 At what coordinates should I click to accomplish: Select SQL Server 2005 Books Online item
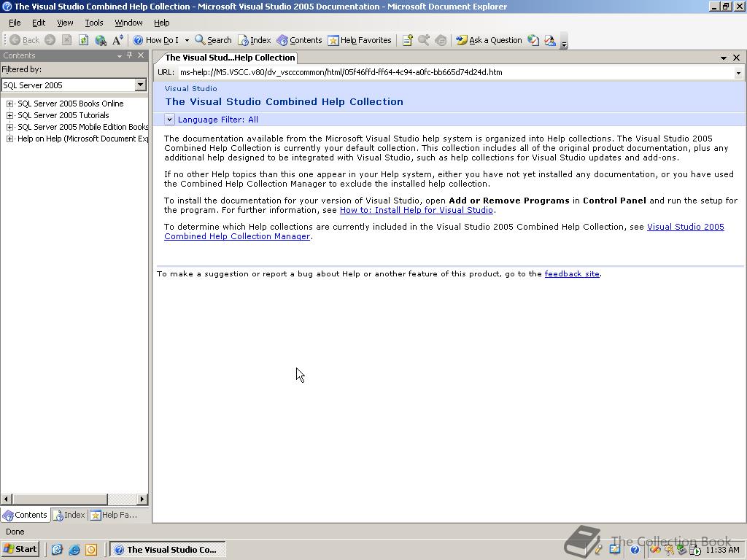(71, 104)
